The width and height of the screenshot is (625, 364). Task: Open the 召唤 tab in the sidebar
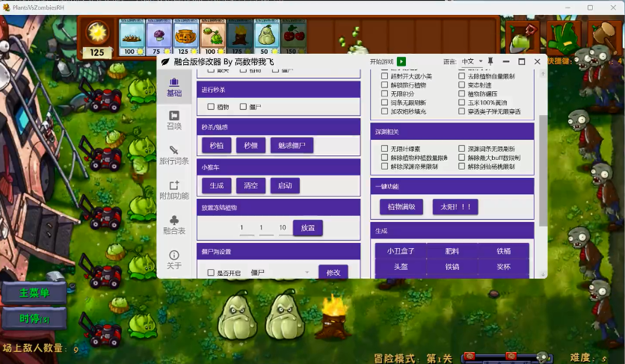pos(174,121)
